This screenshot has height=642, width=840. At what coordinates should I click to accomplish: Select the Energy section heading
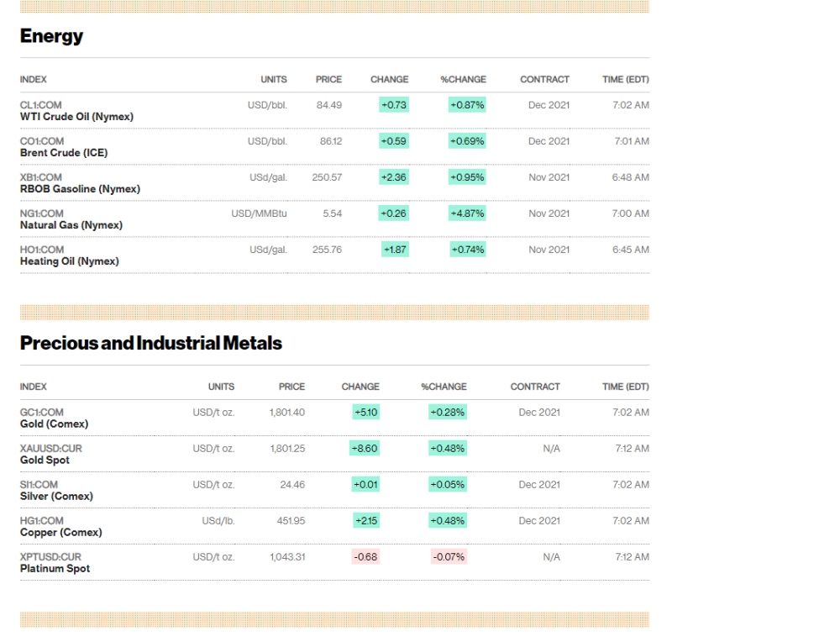[51, 36]
